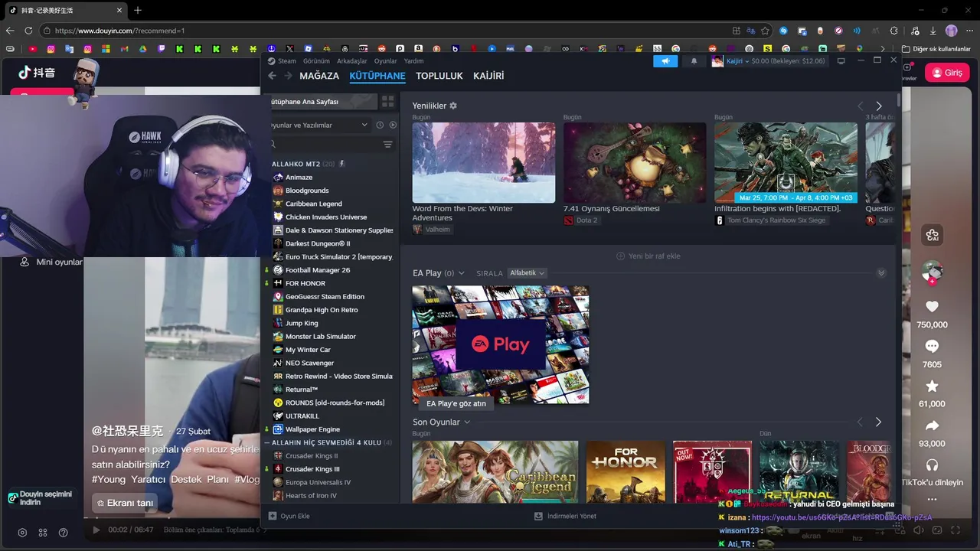Refresh the browser page
Viewport: 980px width, 551px height.
[x=28, y=31]
